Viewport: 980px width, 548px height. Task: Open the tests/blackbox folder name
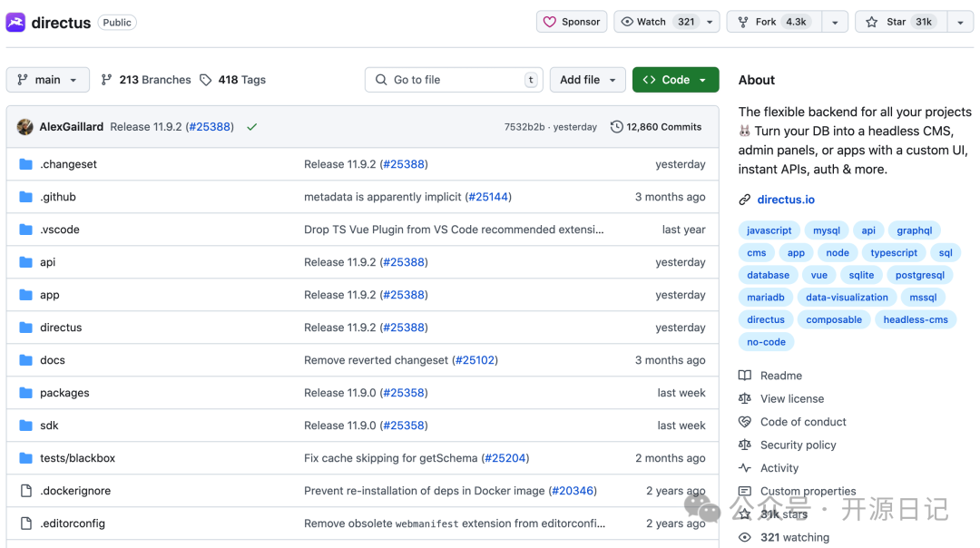77,458
